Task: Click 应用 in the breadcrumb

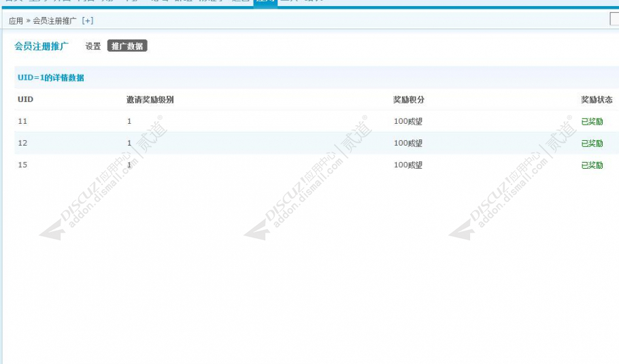Action: pyautogui.click(x=16, y=21)
